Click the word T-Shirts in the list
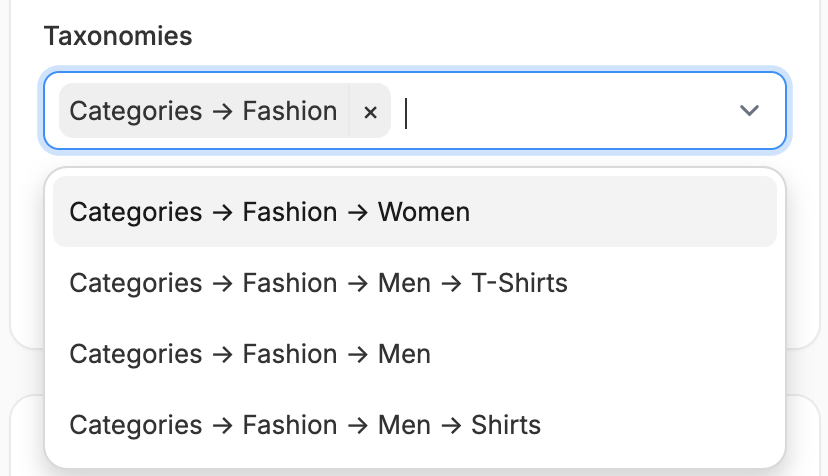Image resolution: width=828 pixels, height=476 pixels. [x=519, y=283]
